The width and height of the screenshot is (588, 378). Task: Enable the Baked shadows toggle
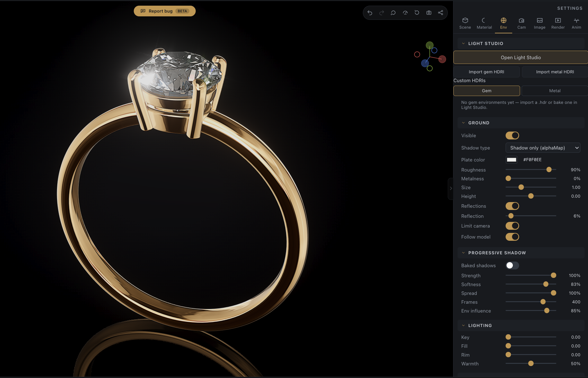coord(512,266)
